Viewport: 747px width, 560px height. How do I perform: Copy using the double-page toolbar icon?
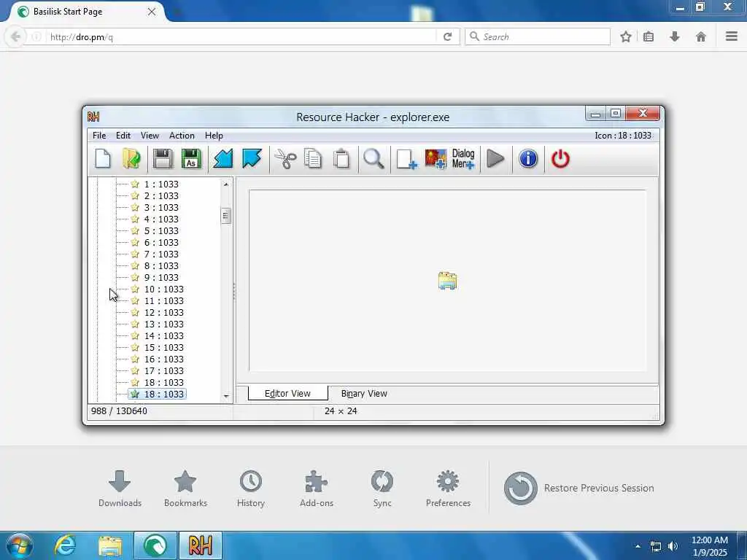tap(313, 159)
